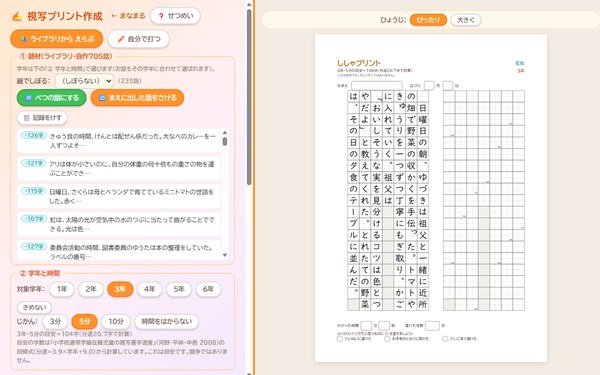The height and width of the screenshot is (375, 600).
Task: Click the books icon in ライブラリから えらぶ
Action: click(x=24, y=39)
